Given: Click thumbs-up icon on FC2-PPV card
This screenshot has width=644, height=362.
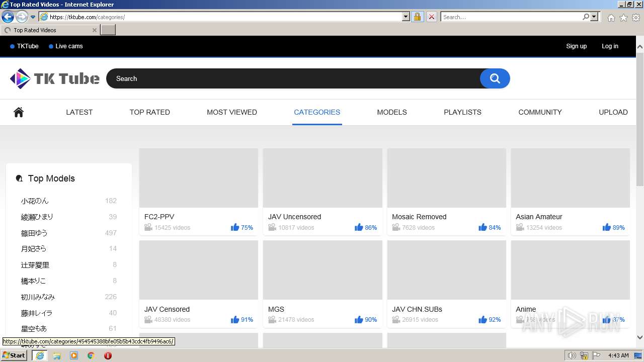Looking at the screenshot, I should tap(235, 227).
